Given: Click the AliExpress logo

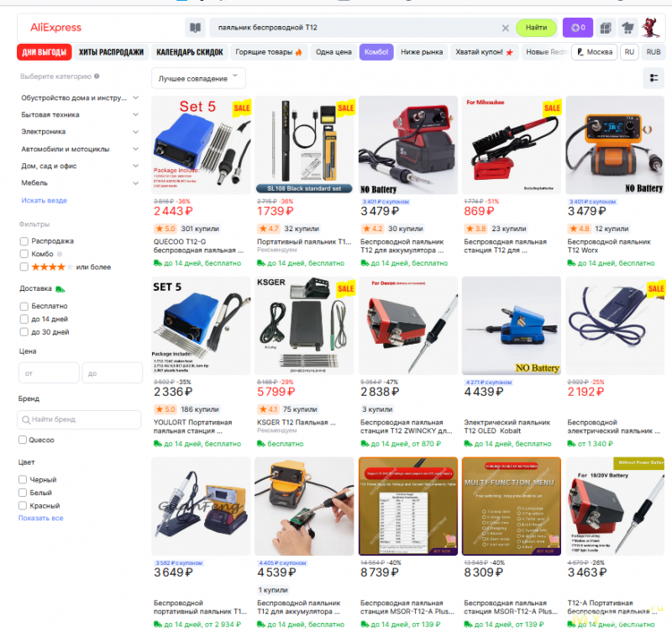Looking at the screenshot, I should pyautogui.click(x=55, y=28).
